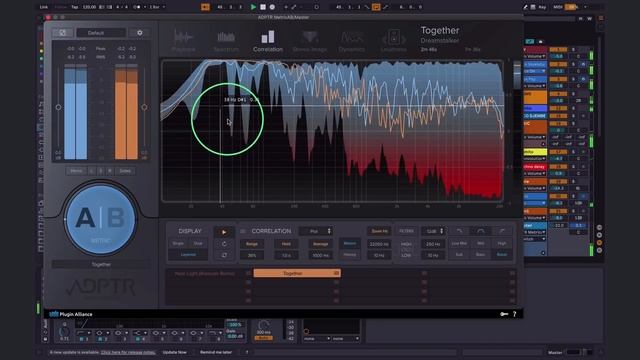The height and width of the screenshot is (360, 640).
Task: Toggle the orange loop switch in transport bar
Action: [x=376, y=7]
